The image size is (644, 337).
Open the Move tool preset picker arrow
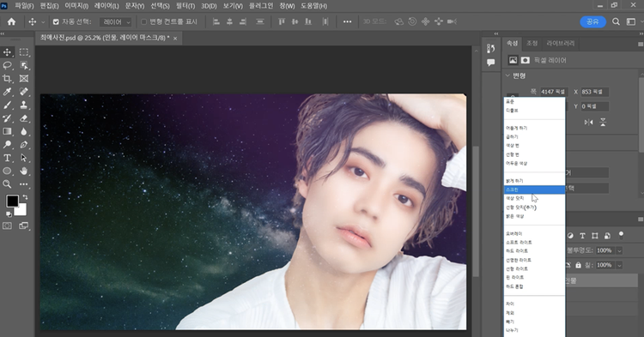42,22
